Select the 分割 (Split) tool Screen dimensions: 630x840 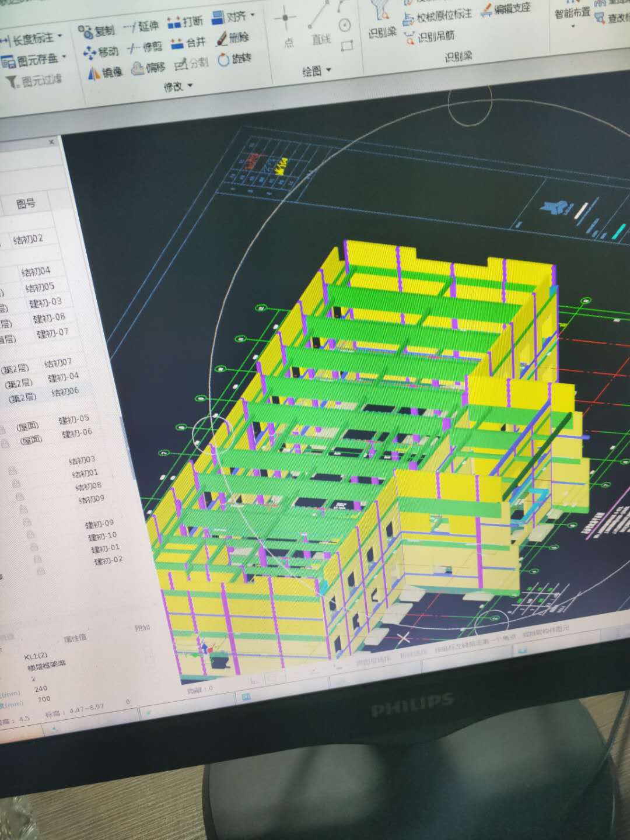191,63
